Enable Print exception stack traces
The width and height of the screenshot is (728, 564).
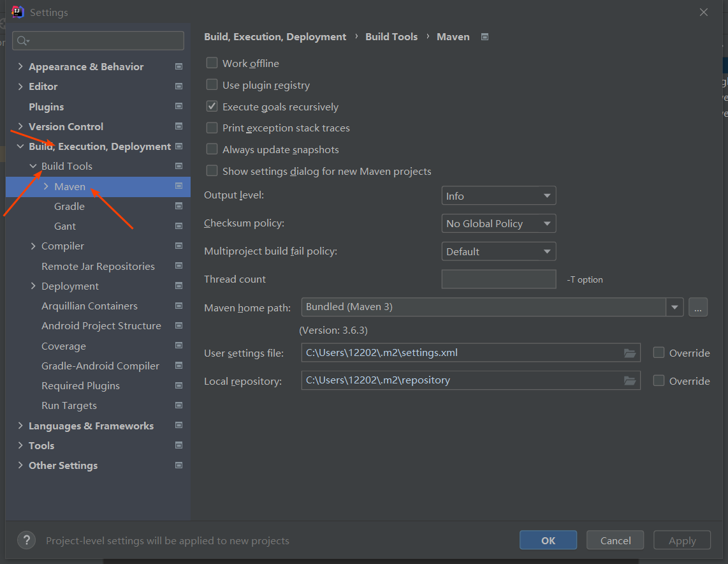pyautogui.click(x=212, y=128)
